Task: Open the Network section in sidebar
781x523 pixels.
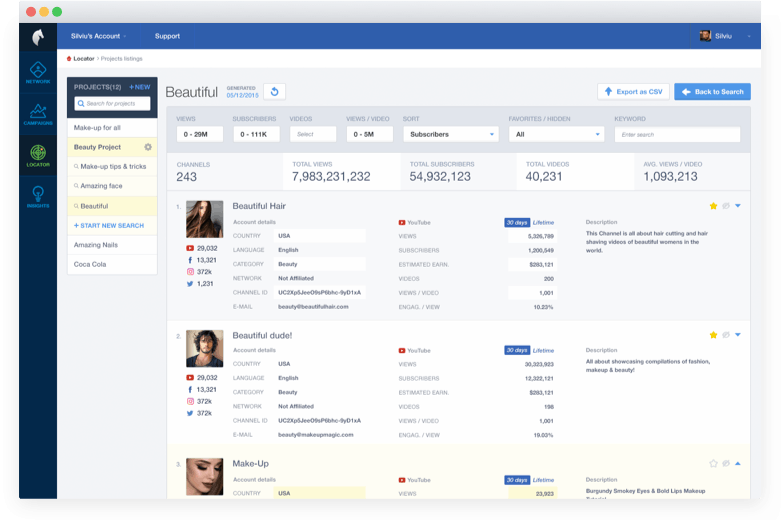Action: coord(38,73)
